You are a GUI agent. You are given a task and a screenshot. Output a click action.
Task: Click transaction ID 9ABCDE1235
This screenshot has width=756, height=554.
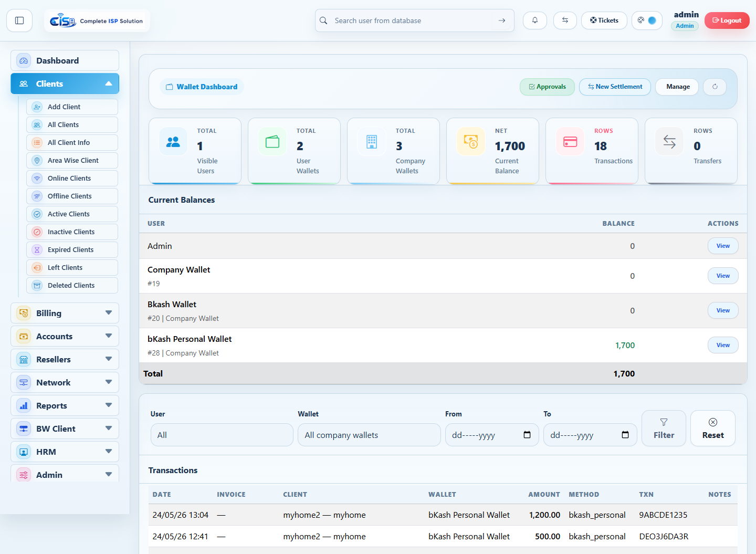[663, 515]
